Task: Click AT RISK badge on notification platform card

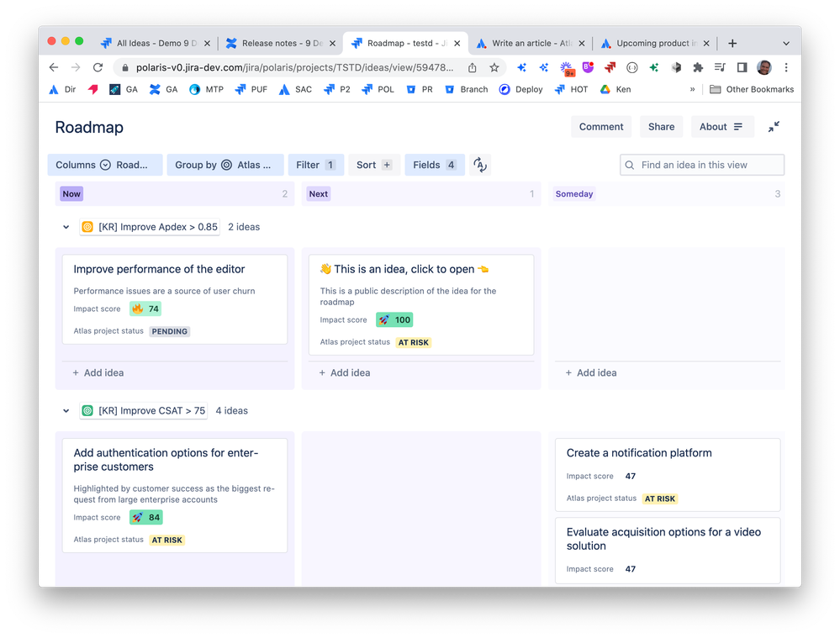Action: pos(660,498)
